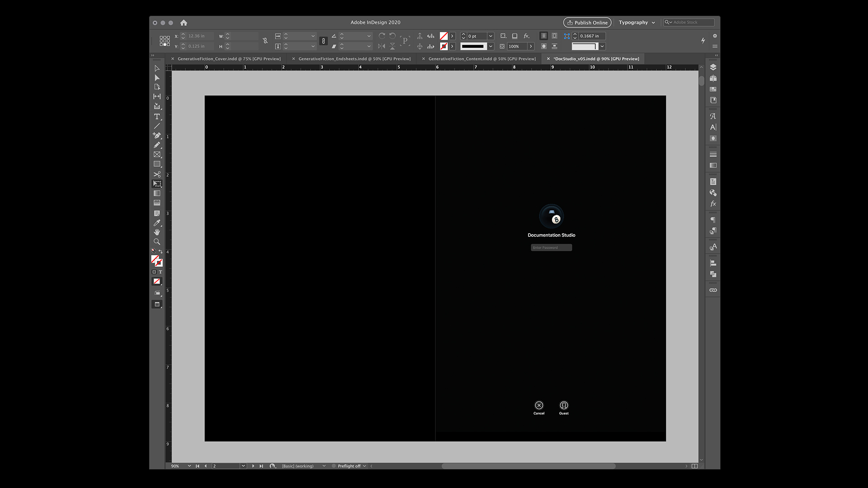Select the Type tool
Viewport: 868px width, 488px height.
pyautogui.click(x=157, y=117)
